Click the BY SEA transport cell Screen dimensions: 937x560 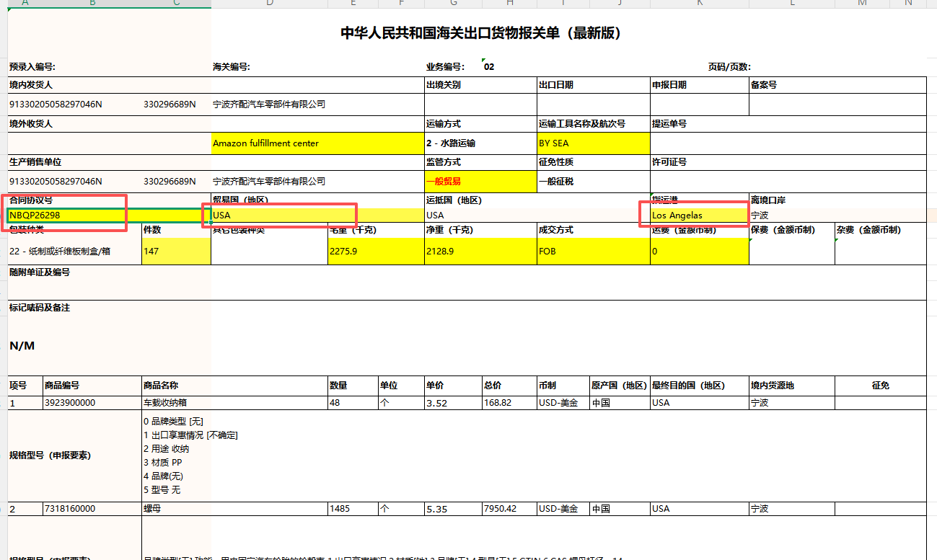click(554, 143)
